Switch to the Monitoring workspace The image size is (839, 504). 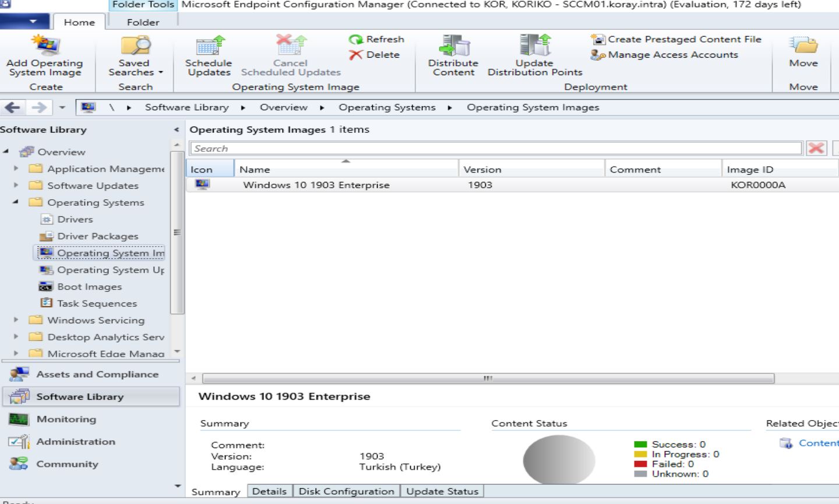[x=66, y=419]
